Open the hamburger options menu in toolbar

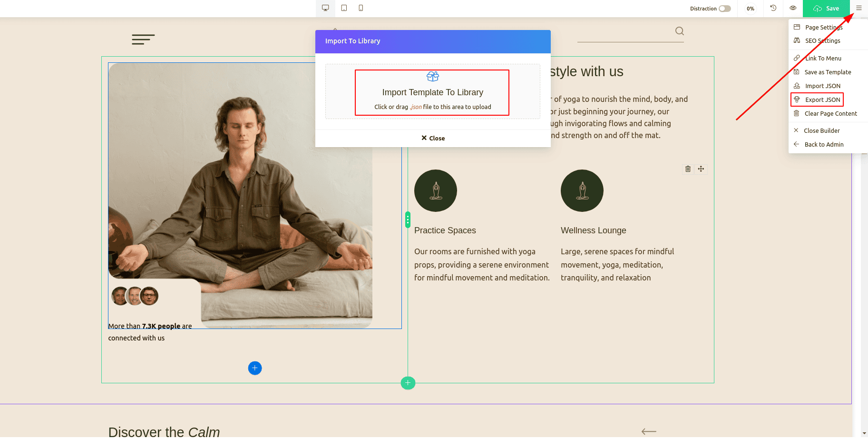coord(859,8)
